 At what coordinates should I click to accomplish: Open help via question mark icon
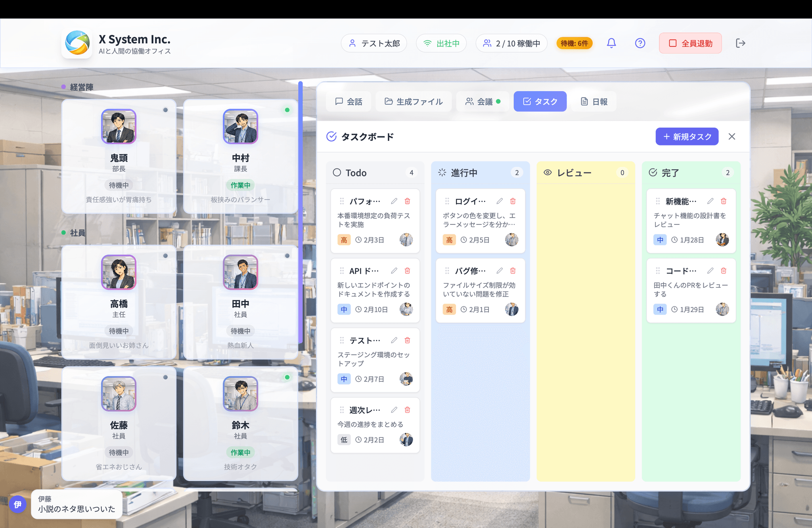pyautogui.click(x=640, y=43)
